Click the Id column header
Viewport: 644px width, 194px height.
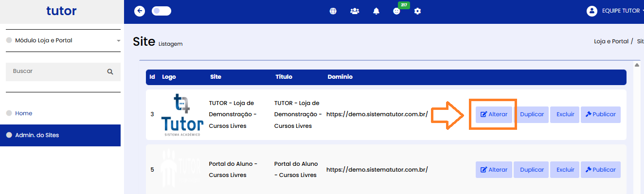coord(152,77)
